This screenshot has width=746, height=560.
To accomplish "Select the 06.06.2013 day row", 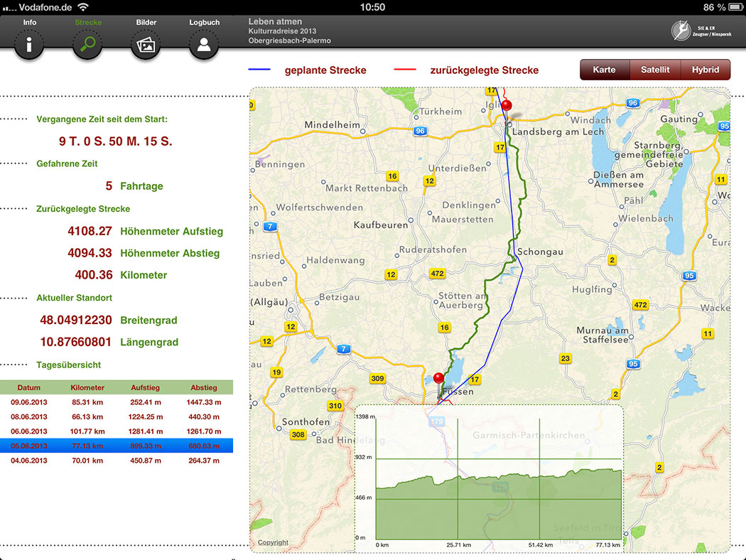I will tap(117, 431).
